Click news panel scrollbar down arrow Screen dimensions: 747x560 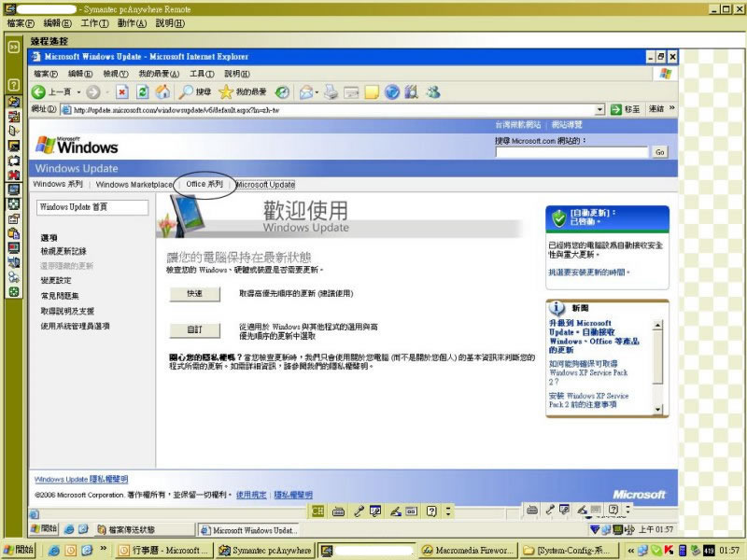[x=658, y=409]
